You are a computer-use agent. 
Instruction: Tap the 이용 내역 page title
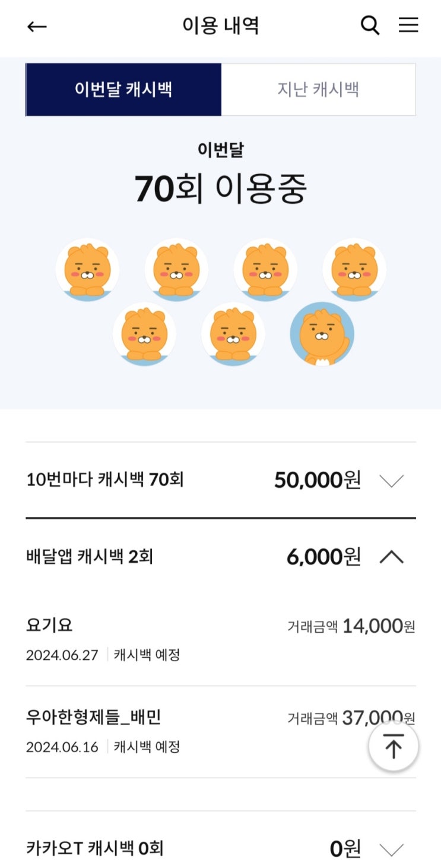coord(220,26)
